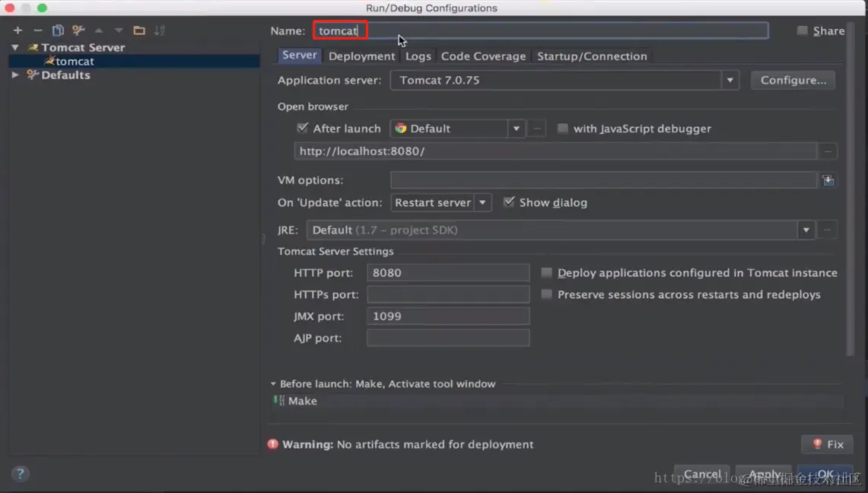
Task: Click the VM options field
Action: [x=603, y=180]
